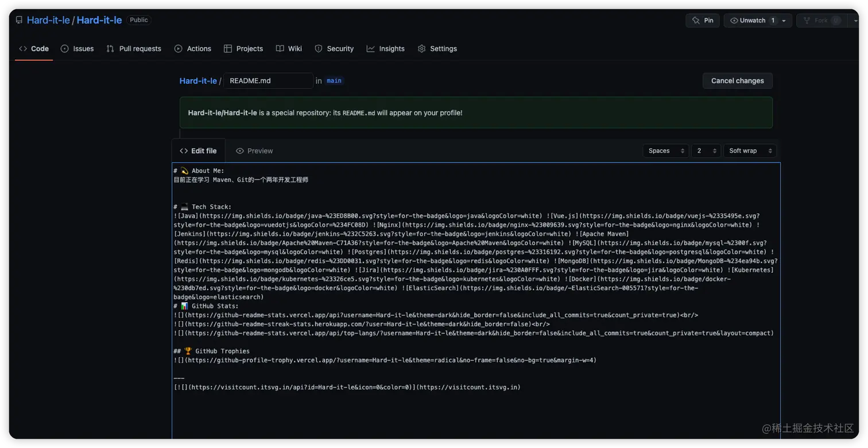Go to the Actions tab
This screenshot has width=868, height=448.
coord(193,49)
